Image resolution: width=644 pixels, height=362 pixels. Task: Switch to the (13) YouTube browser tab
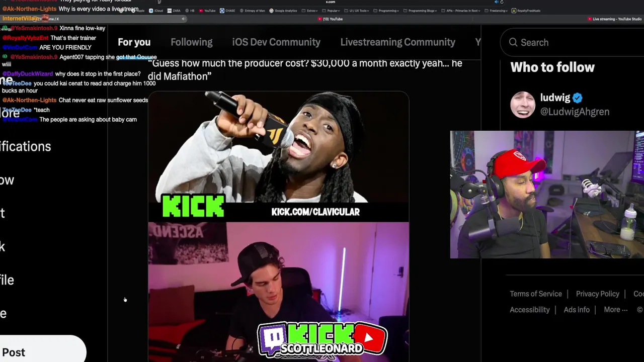point(331,19)
